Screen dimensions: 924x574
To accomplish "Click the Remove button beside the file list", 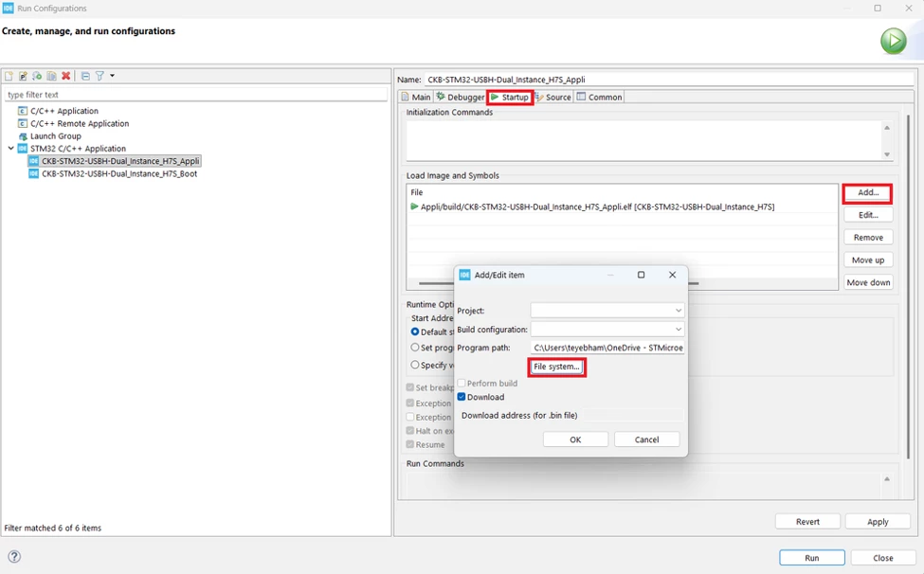I will tap(868, 237).
